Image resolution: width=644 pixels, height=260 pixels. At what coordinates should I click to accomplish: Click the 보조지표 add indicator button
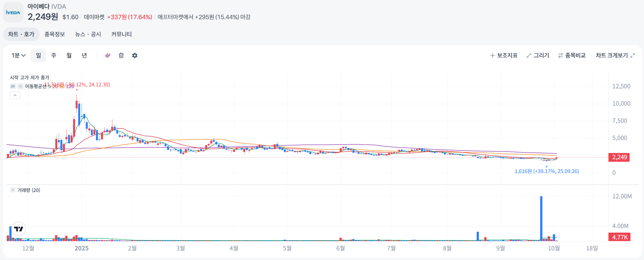point(504,55)
